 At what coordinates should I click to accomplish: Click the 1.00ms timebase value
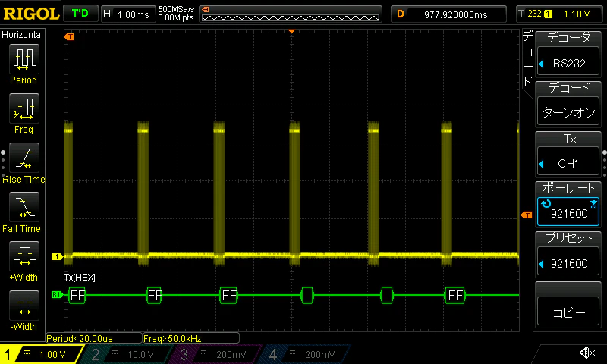134,14
